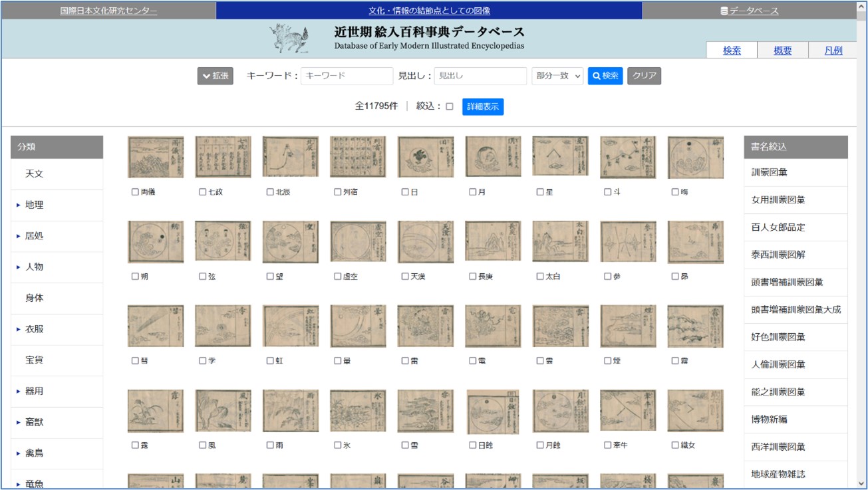Filter by book 泰西訓蒙図解

(x=796, y=255)
